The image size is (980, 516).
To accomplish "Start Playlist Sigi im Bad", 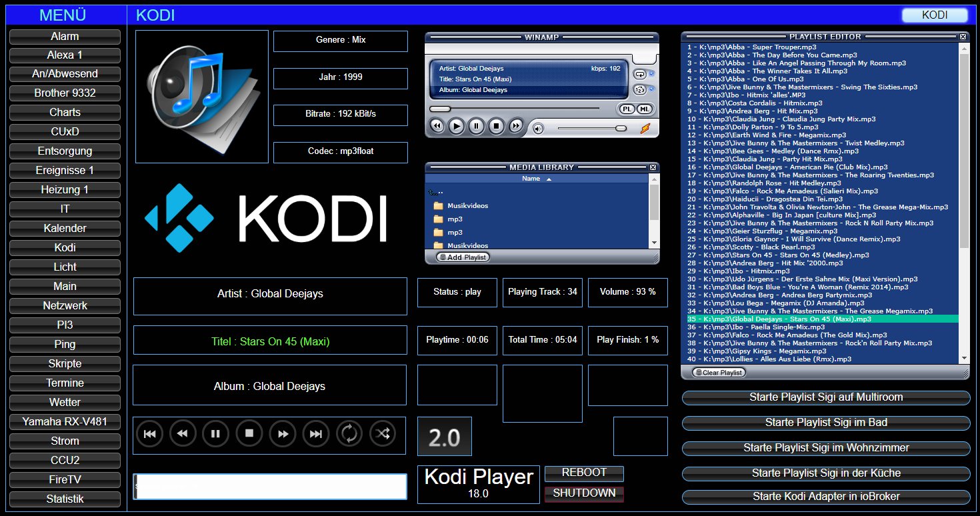I will [x=826, y=423].
